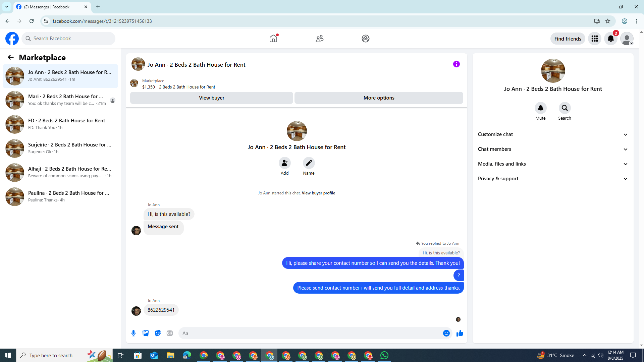Click the View buyer button

(x=211, y=98)
